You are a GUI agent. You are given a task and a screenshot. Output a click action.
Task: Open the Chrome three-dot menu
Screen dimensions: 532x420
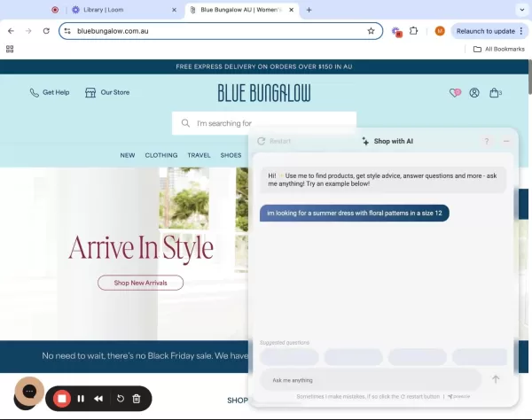521,31
